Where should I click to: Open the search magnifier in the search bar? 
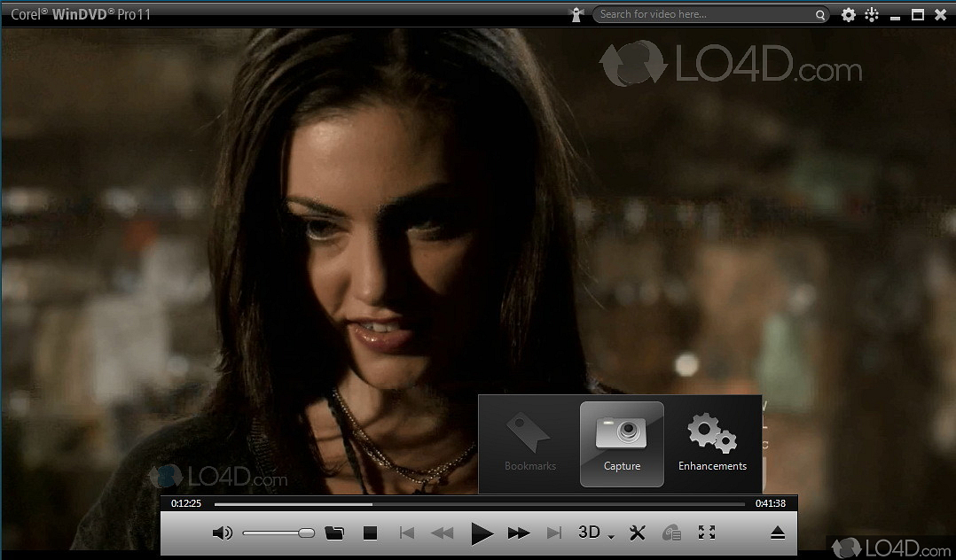point(820,15)
